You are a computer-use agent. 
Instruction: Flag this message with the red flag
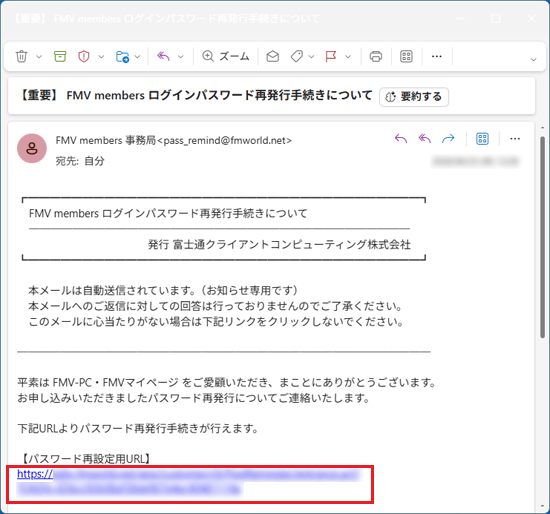[x=331, y=56]
